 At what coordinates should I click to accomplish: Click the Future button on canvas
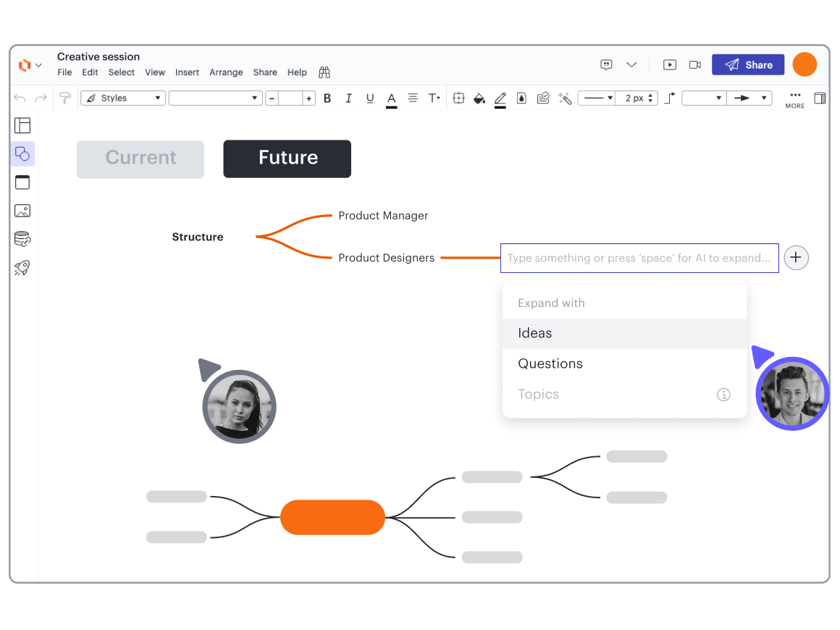[287, 159]
